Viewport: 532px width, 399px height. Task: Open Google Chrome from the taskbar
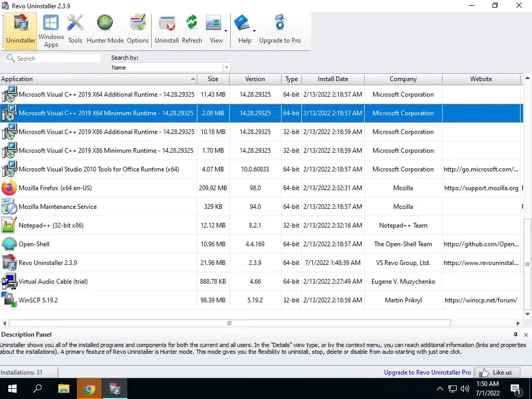[89, 389]
